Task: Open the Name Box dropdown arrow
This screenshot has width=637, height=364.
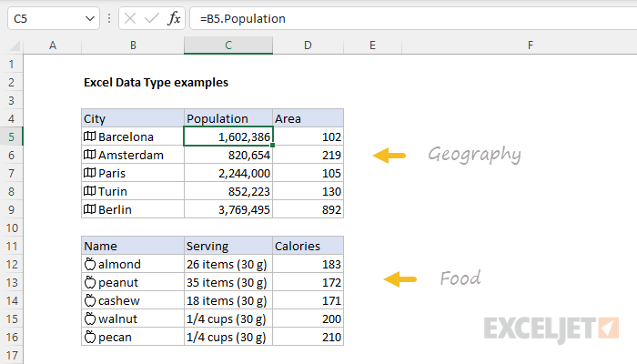Action: pyautogui.click(x=90, y=19)
